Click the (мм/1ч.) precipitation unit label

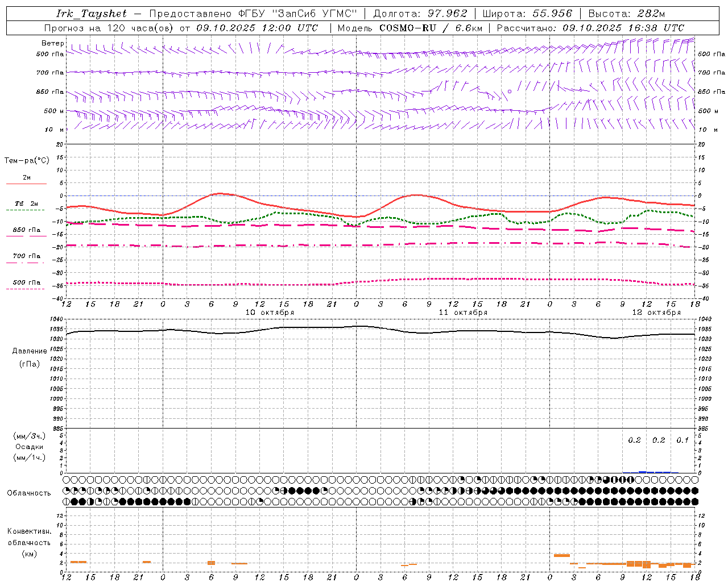(29, 458)
